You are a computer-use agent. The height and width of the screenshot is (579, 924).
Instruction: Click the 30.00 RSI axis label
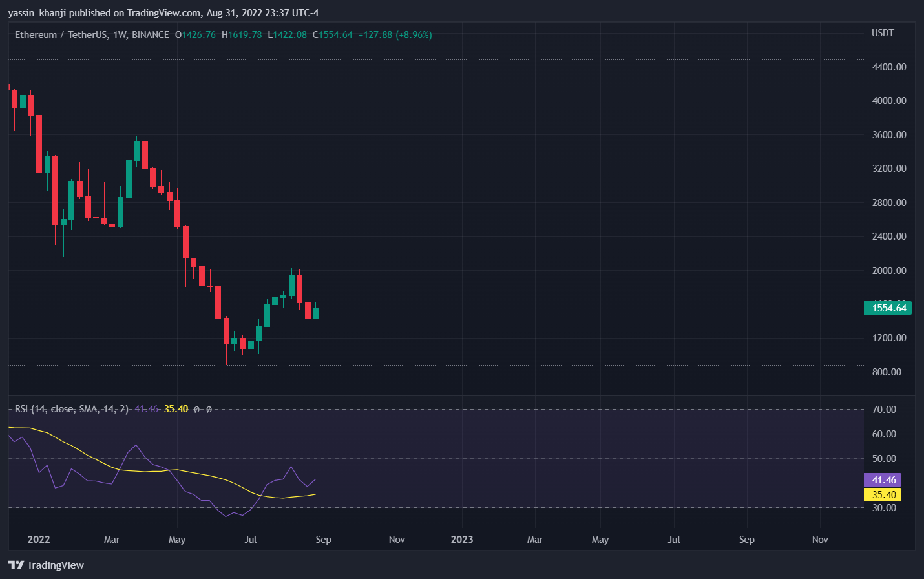pyautogui.click(x=884, y=508)
